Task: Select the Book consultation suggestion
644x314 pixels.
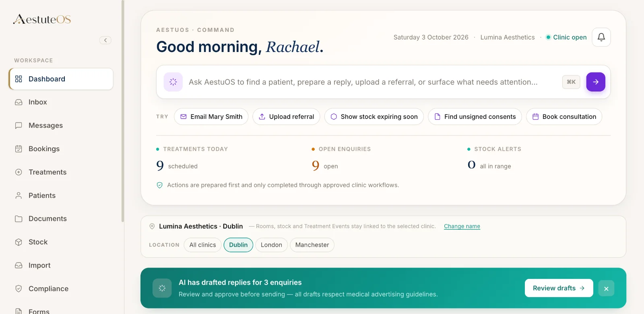Action: tap(564, 116)
